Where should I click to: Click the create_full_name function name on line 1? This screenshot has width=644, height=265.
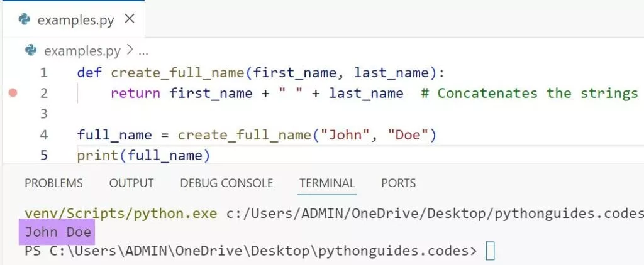[178, 72]
